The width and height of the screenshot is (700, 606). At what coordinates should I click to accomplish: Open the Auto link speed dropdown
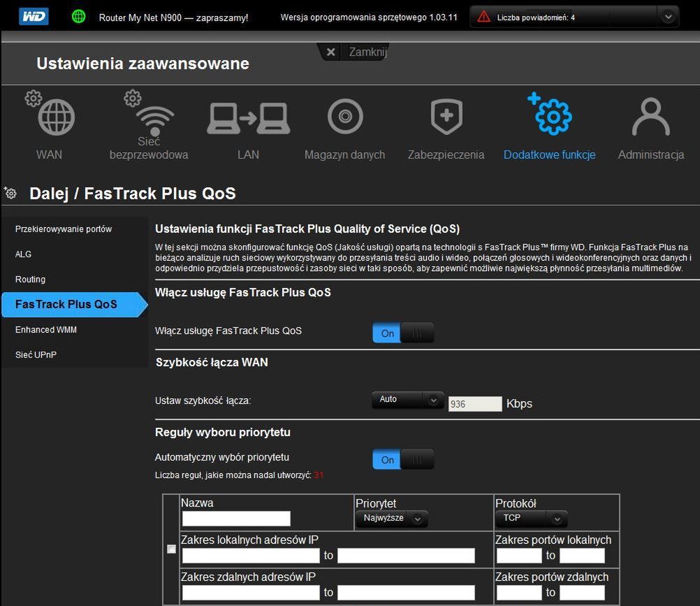407,400
